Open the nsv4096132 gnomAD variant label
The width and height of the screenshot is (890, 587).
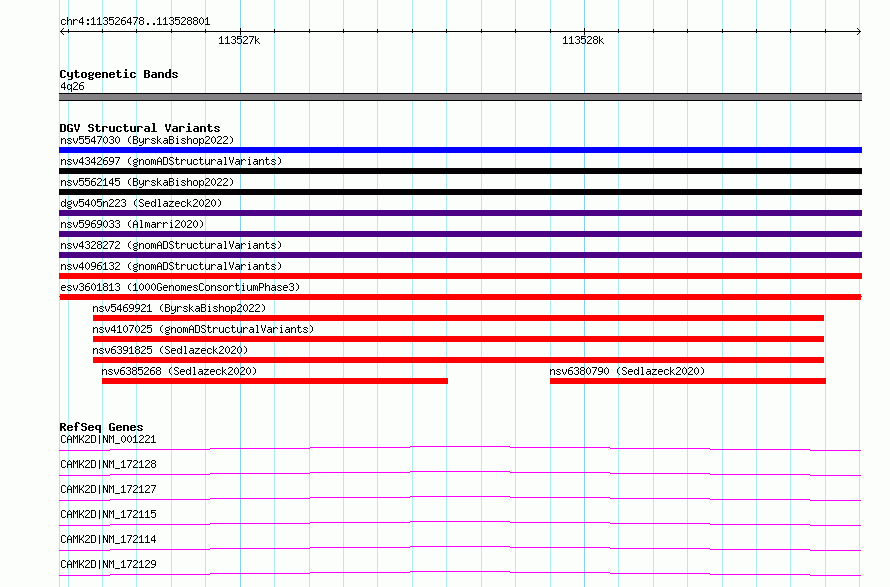(171, 266)
